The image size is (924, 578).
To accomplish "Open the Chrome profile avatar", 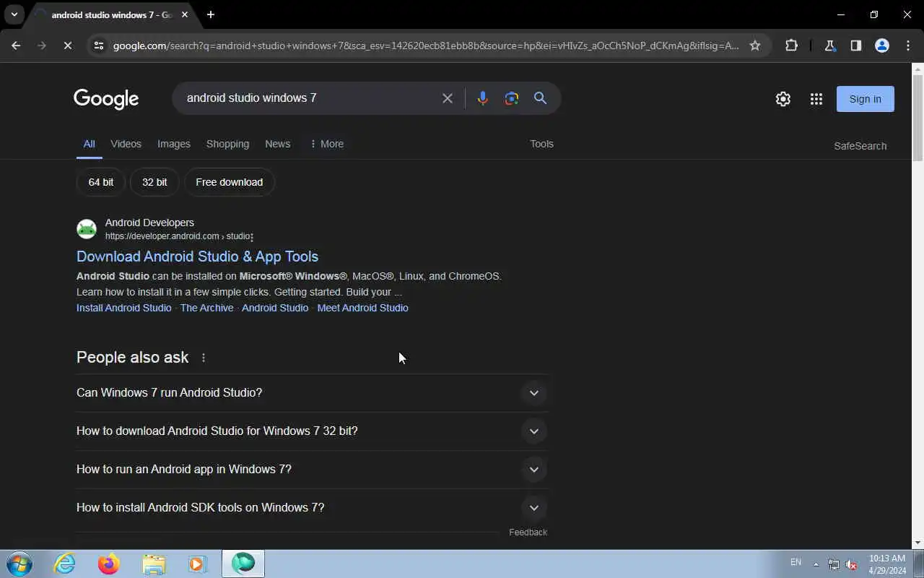I will 881,46.
